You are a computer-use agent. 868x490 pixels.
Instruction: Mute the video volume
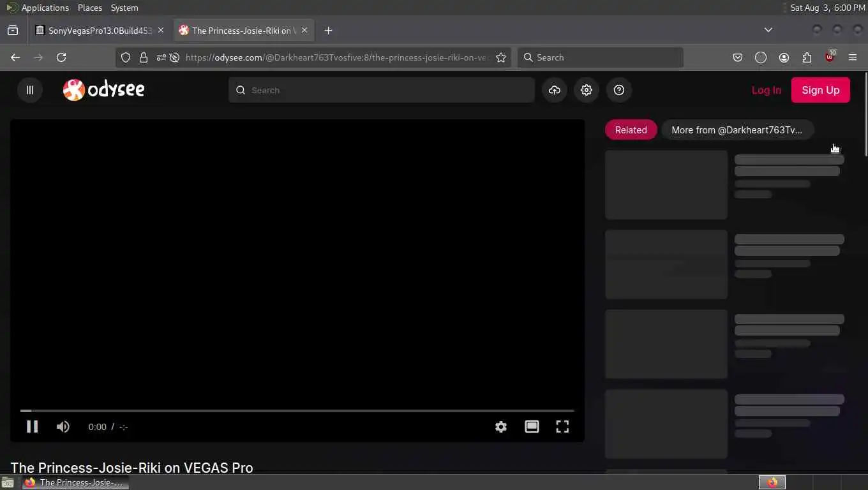click(x=63, y=427)
